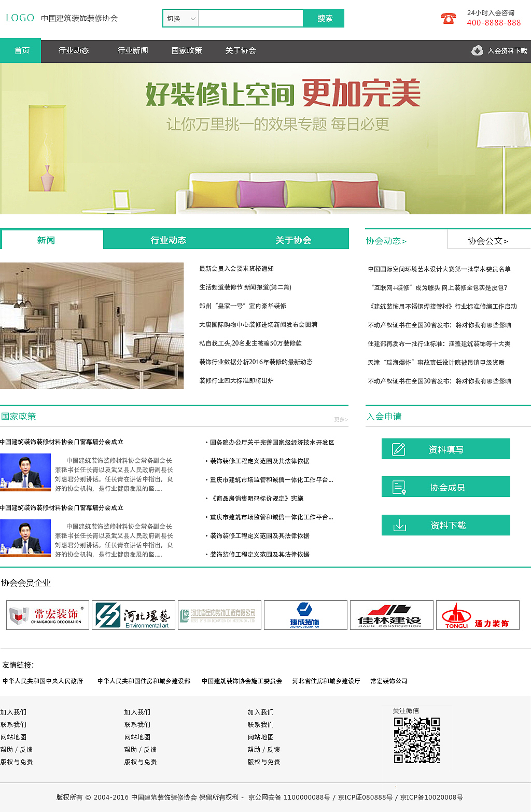Open 住建部再发布一批行业标准 article
Screen dimensions: 531x812
coord(439,344)
